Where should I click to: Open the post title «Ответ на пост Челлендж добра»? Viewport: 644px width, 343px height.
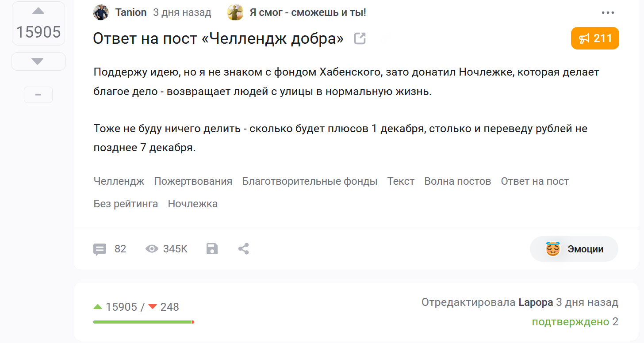[x=218, y=39]
